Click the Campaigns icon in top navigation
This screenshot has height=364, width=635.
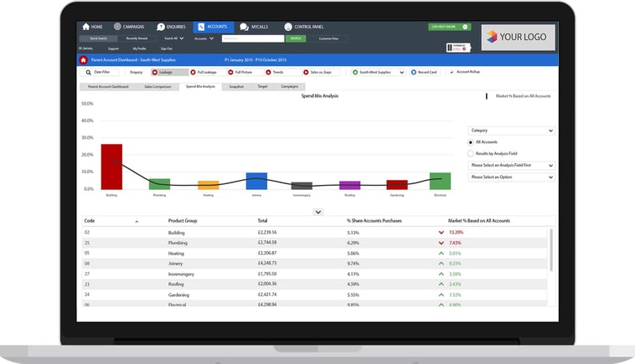coord(117,27)
